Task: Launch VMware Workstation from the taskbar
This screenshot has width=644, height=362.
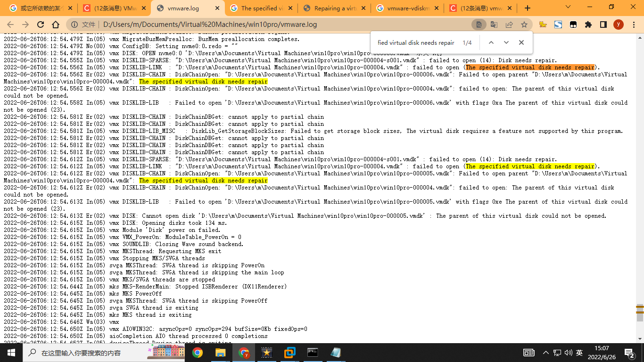Action: tap(290, 353)
